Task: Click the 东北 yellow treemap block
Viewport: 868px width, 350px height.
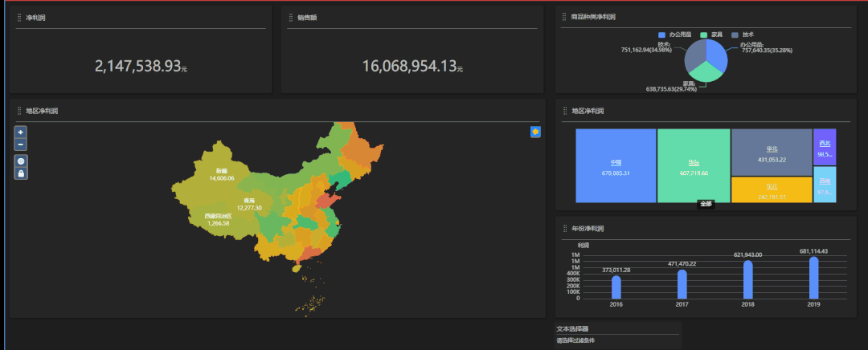Action: (x=771, y=190)
